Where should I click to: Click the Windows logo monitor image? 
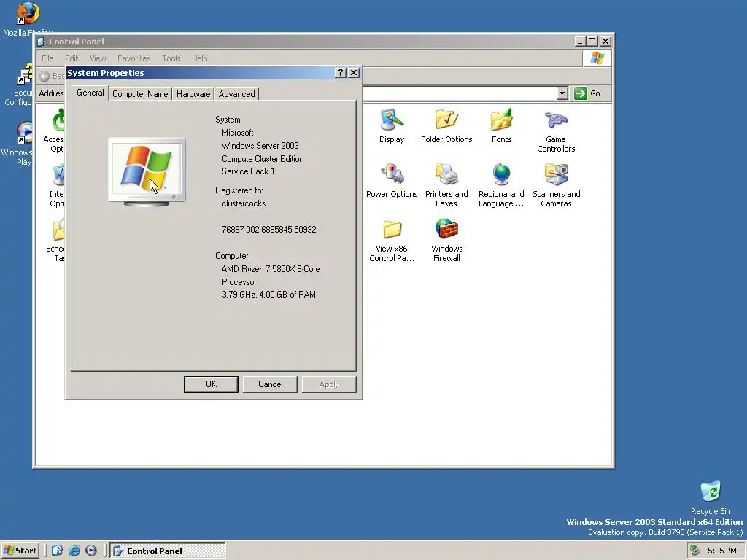pyautogui.click(x=147, y=171)
